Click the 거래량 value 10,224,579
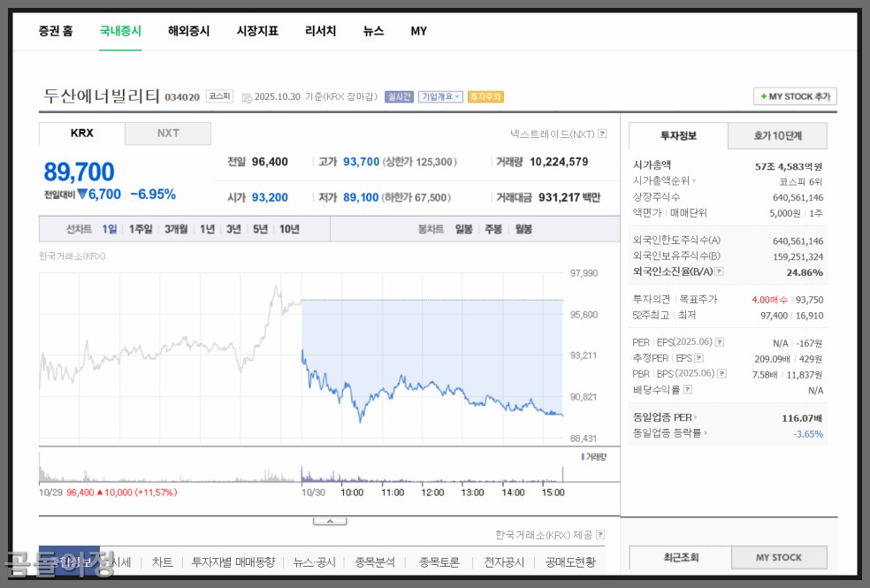The width and height of the screenshot is (870, 588). pyautogui.click(x=559, y=162)
